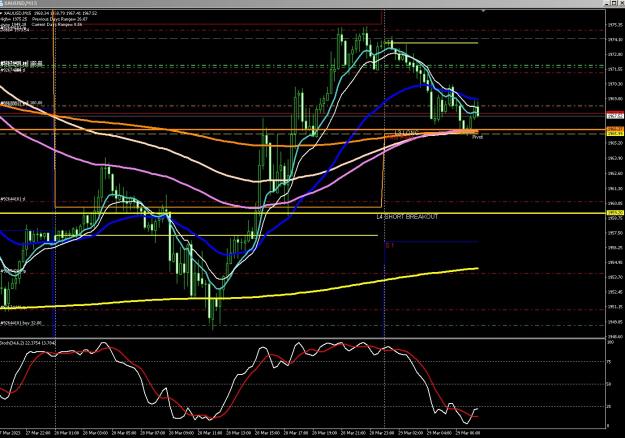Click the short yellow horizontal line above the latest candles

[431, 43]
